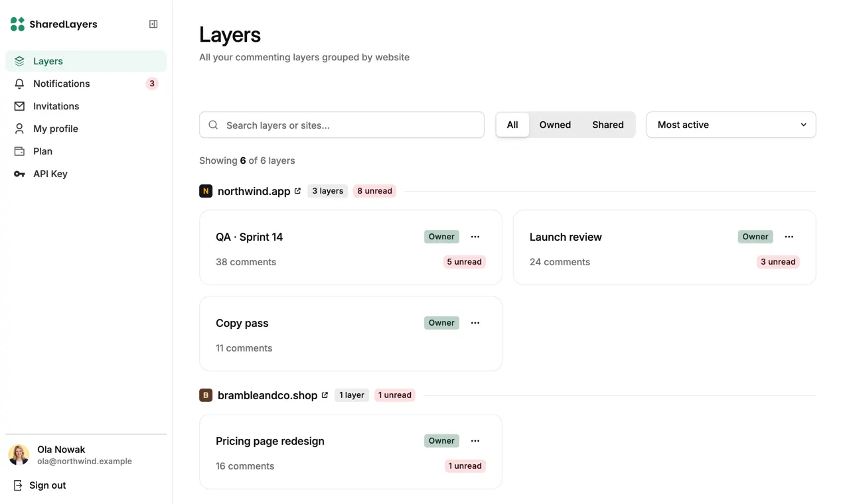Click the Invitations envelope icon

tap(19, 106)
